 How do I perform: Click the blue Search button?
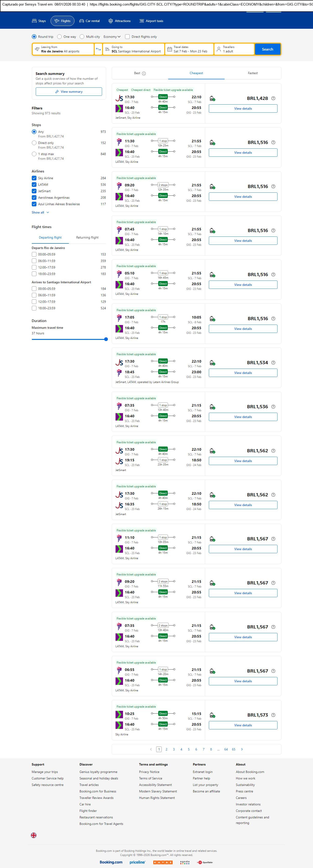click(x=268, y=49)
